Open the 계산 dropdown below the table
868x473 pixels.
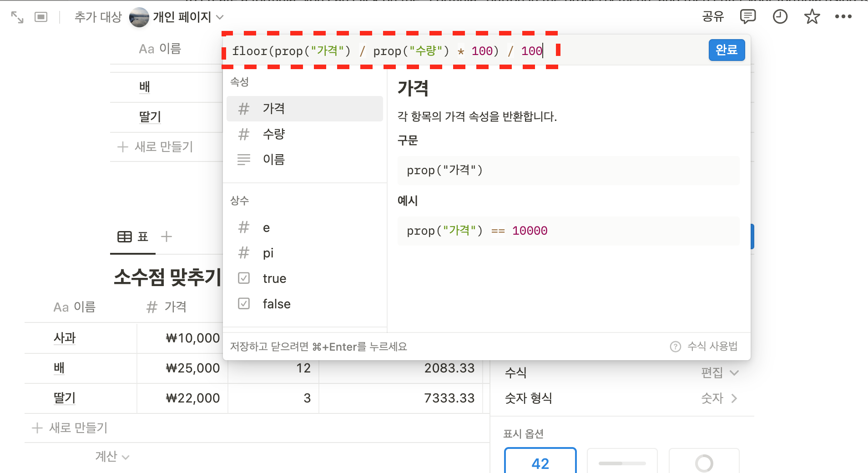tap(112, 456)
